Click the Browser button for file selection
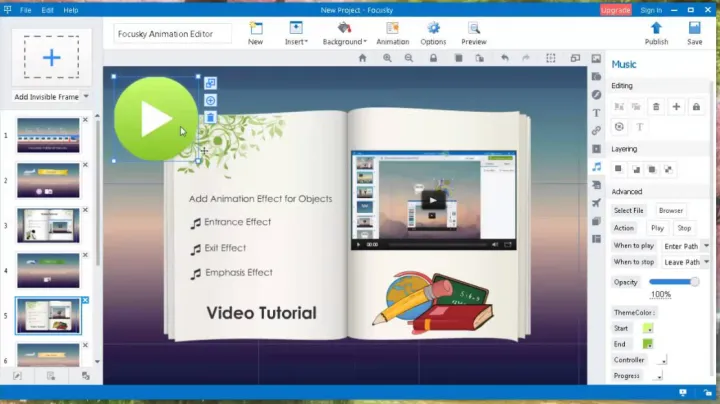The image size is (720, 404). [x=671, y=210]
